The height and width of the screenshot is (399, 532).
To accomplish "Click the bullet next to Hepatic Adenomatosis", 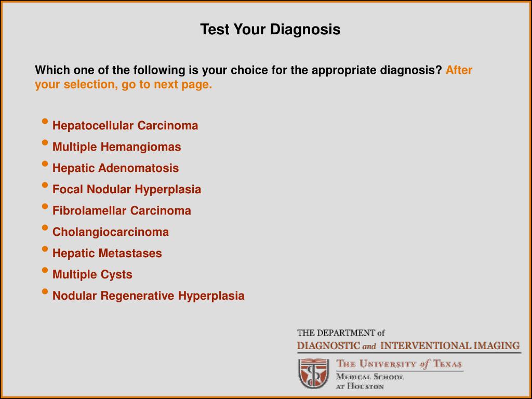I will 45,164.
